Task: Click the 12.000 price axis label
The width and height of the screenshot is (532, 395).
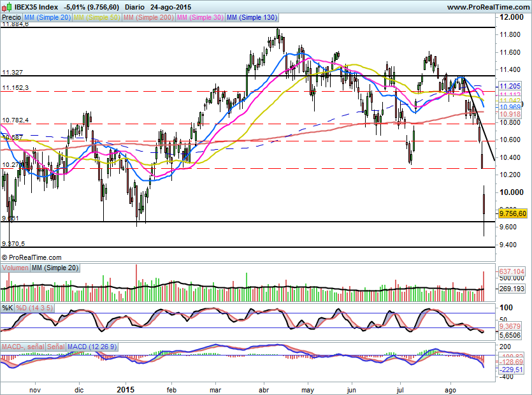Action: pos(512,17)
